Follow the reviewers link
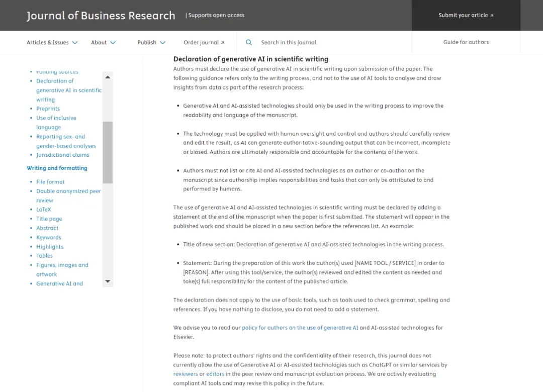 point(186,374)
